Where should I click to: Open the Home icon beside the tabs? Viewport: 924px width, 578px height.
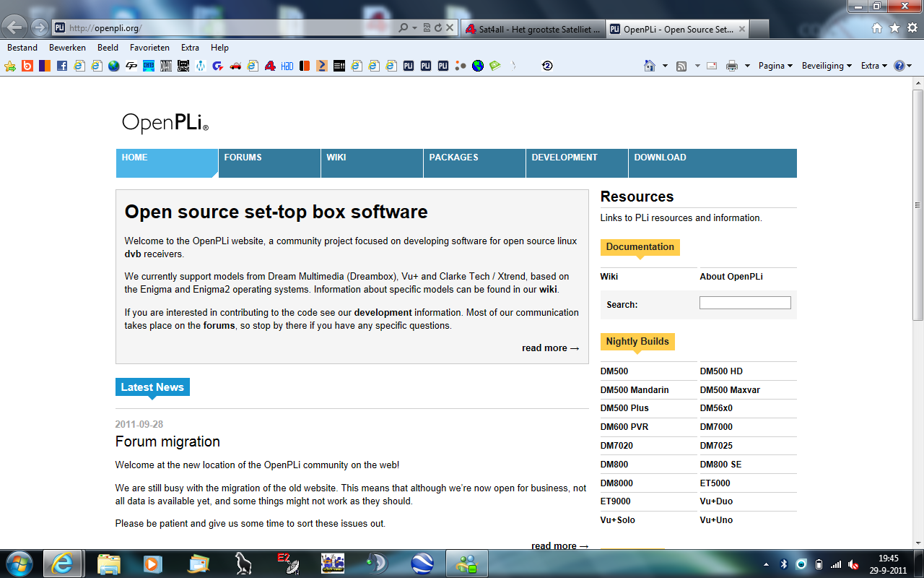pyautogui.click(x=877, y=28)
